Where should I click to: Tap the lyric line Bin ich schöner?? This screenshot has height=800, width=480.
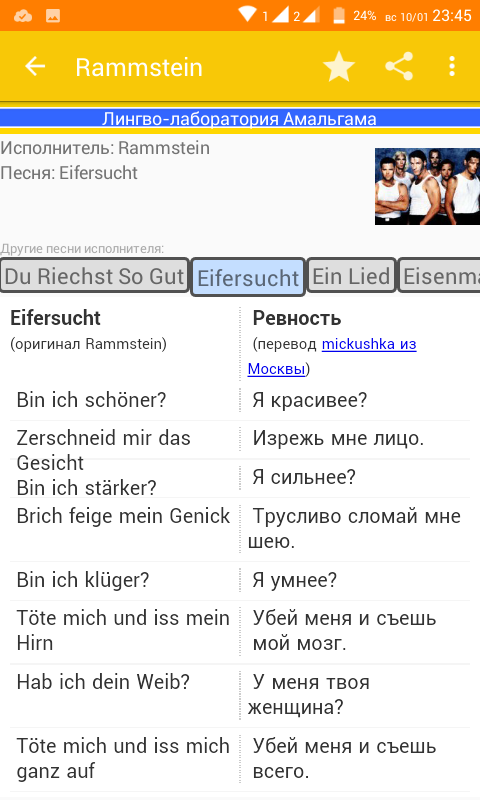pos(91,400)
